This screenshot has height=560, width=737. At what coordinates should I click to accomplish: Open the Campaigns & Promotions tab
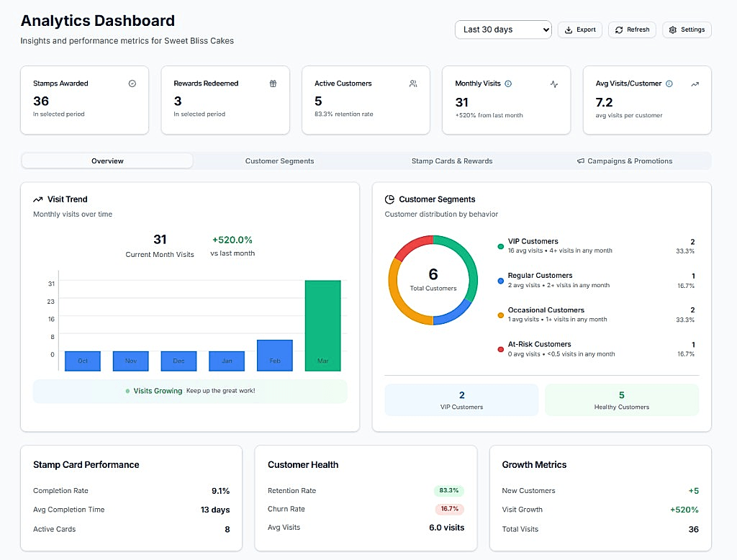(x=625, y=161)
